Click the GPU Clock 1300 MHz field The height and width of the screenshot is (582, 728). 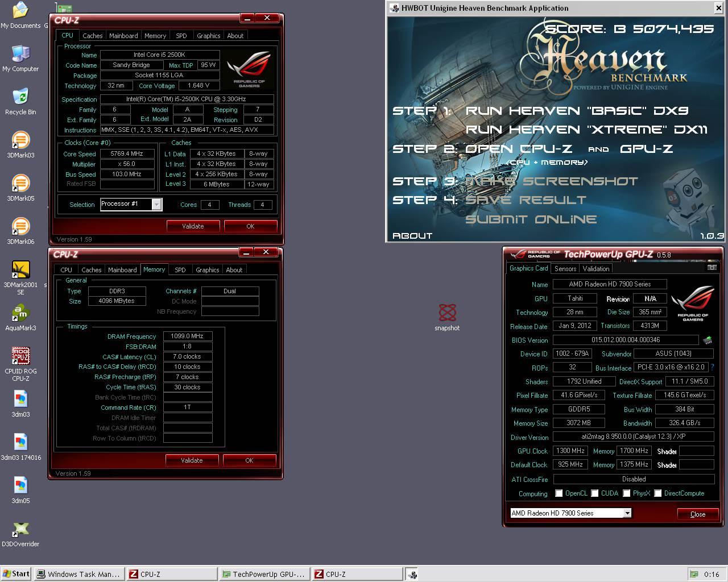coord(570,451)
